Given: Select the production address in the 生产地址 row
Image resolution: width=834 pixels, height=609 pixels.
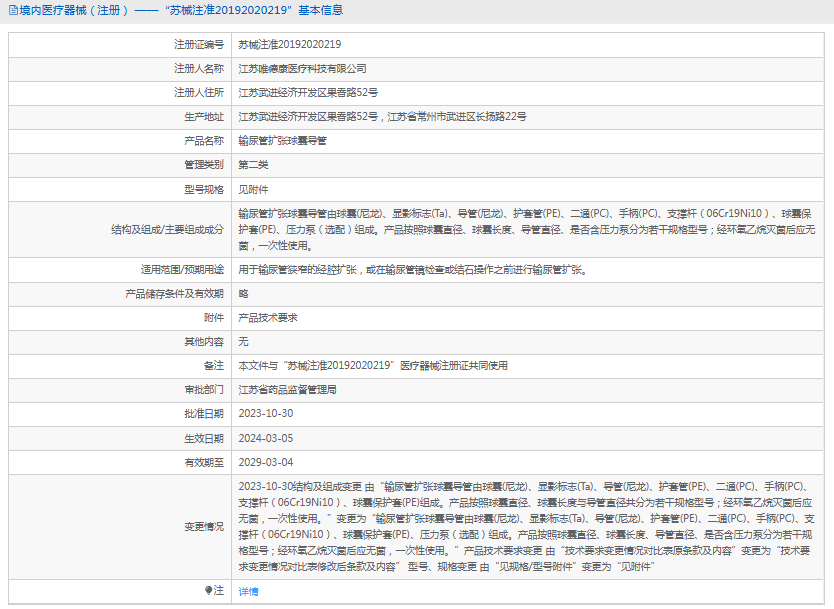Looking at the screenshot, I should point(382,116).
